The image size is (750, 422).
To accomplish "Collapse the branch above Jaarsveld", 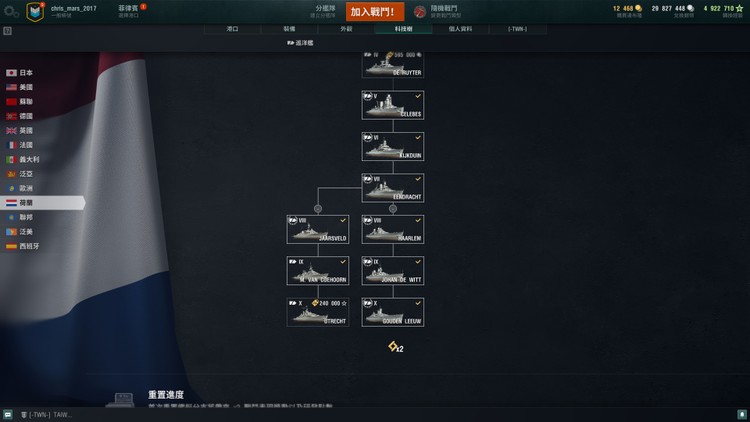I will [x=318, y=209].
